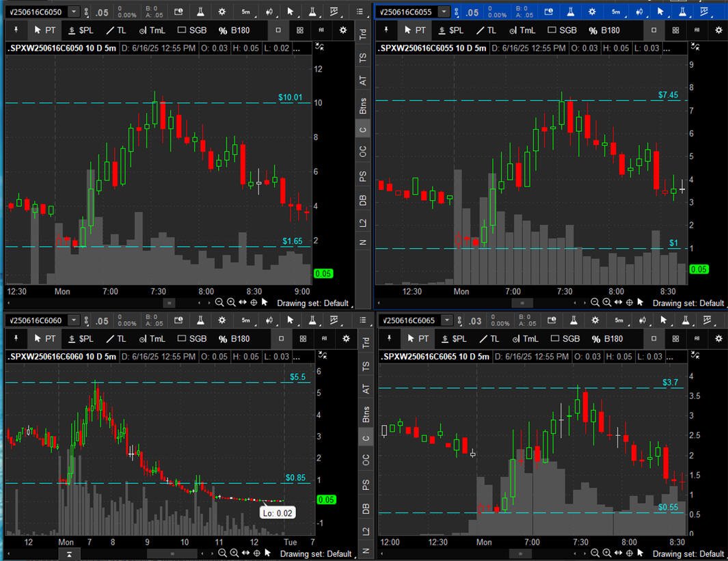
Task: Open Studies flask icon in top-left chart
Action: [x=198, y=12]
